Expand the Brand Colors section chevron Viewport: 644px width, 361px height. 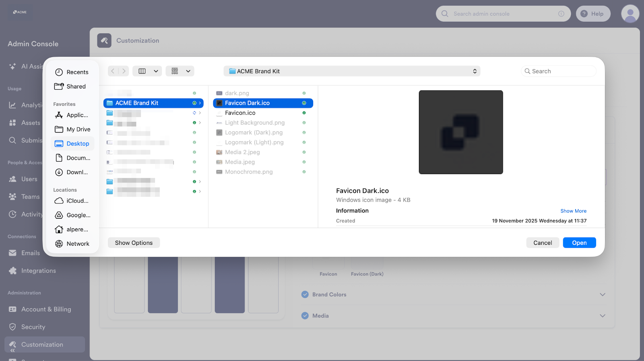tap(603, 295)
